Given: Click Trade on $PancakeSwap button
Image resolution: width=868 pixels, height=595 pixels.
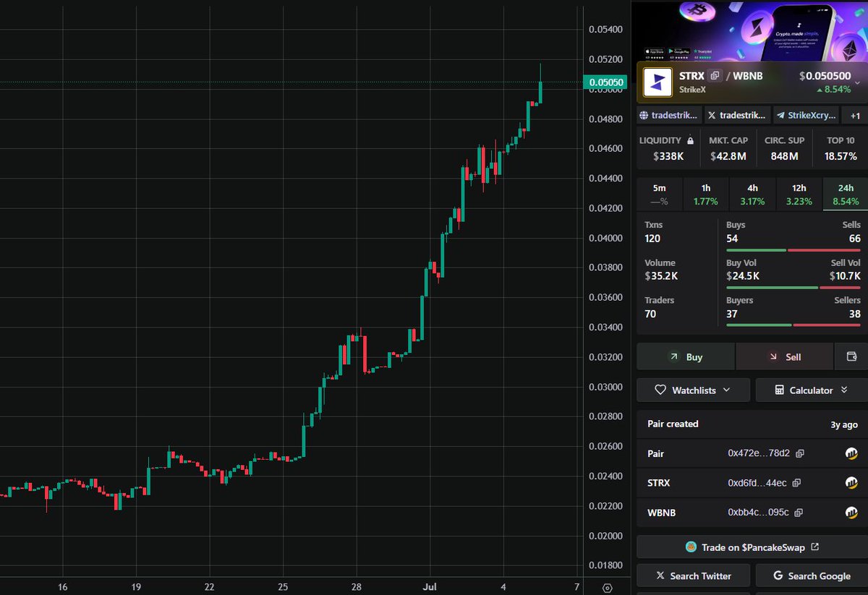Looking at the screenshot, I should [752, 547].
